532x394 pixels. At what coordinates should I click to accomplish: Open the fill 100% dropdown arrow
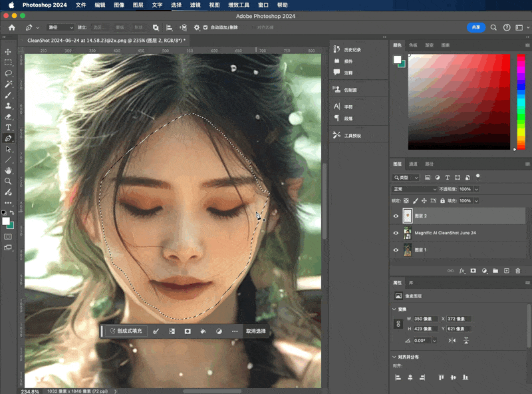pos(476,201)
